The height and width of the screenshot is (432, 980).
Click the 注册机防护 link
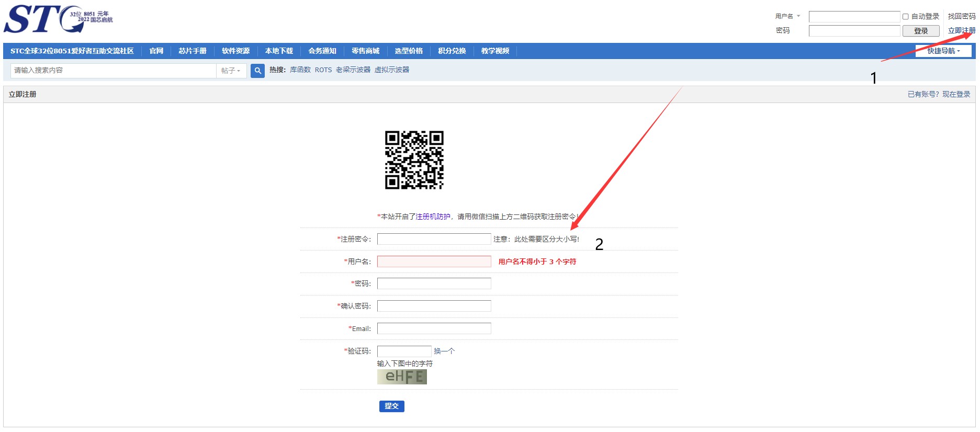coord(433,217)
